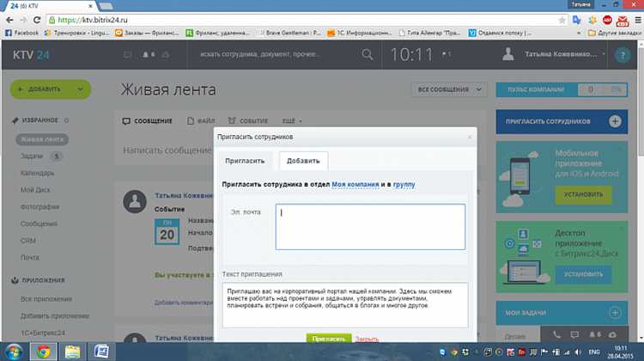The height and width of the screenshot is (361, 644).
Task: Click the browser back arrow
Action: (9, 20)
